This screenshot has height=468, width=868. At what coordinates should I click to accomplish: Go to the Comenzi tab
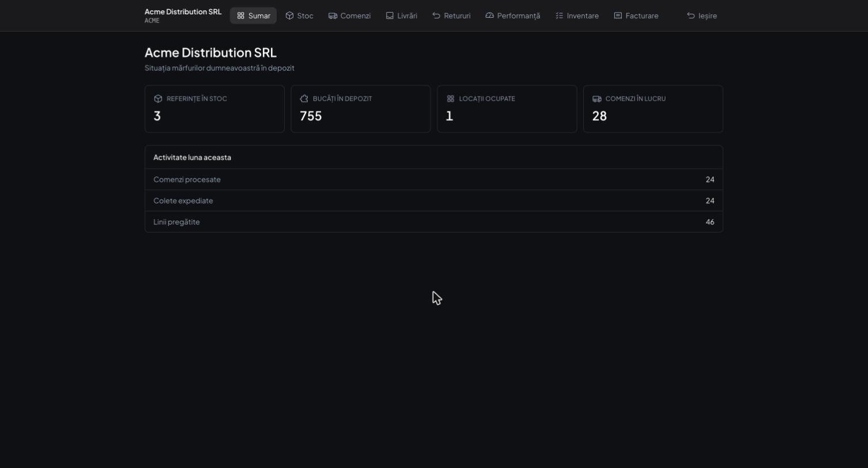click(350, 16)
